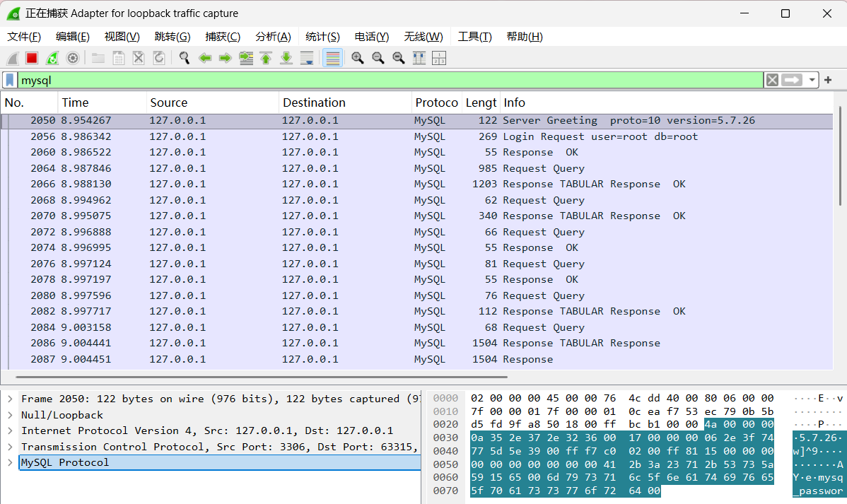This screenshot has width=847, height=504.
Task: Open capture options gear icon
Action: coord(72,58)
